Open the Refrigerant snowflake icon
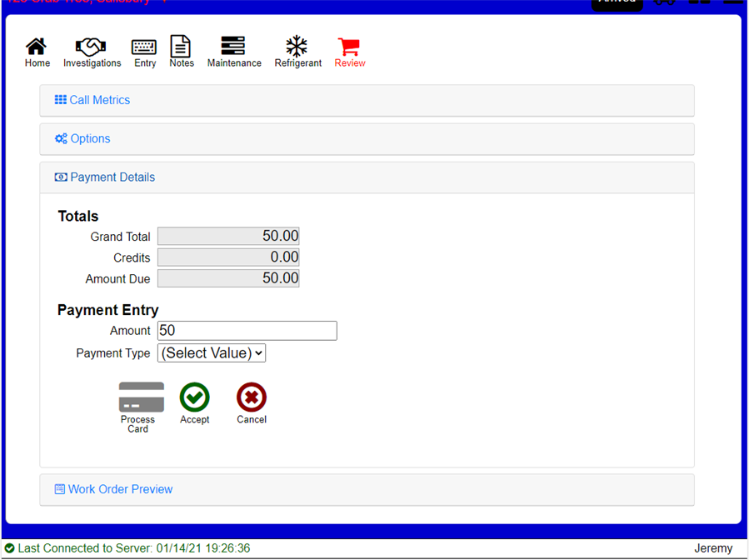749x560 pixels. tap(297, 47)
